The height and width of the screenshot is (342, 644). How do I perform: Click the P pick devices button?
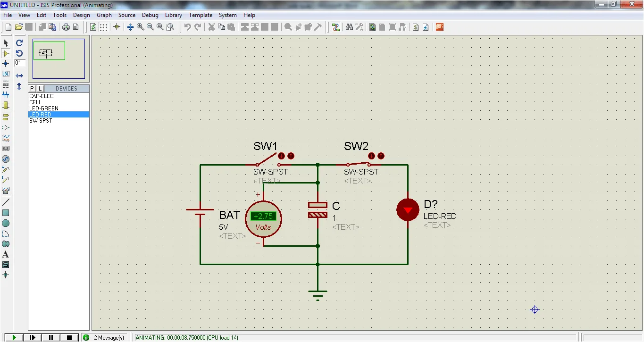tap(32, 89)
